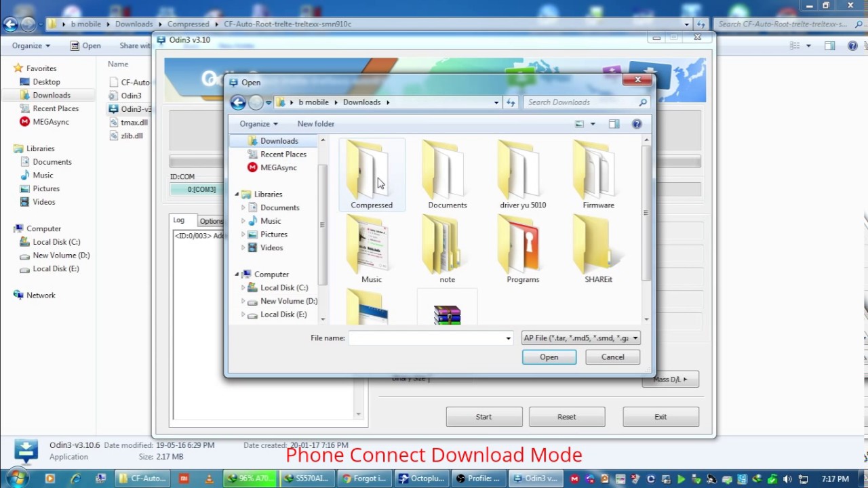Click the Back arrow in Open dialog
This screenshot has width=868, height=488.
[237, 102]
